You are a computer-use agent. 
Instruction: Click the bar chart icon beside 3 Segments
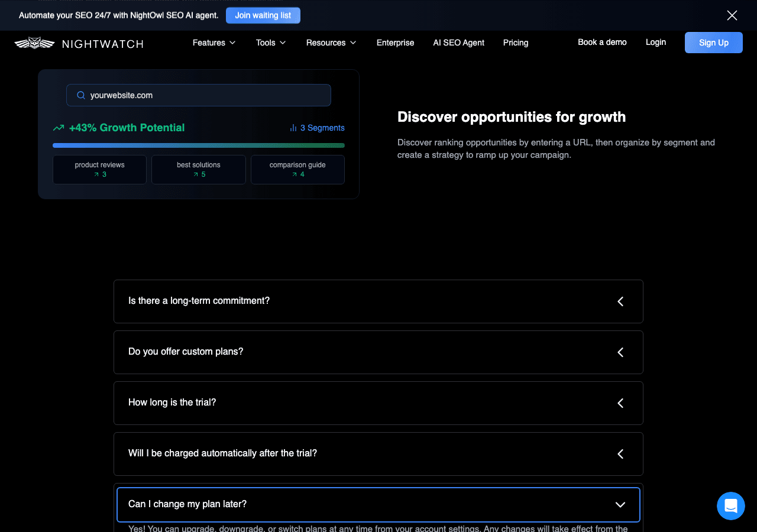[x=293, y=128]
